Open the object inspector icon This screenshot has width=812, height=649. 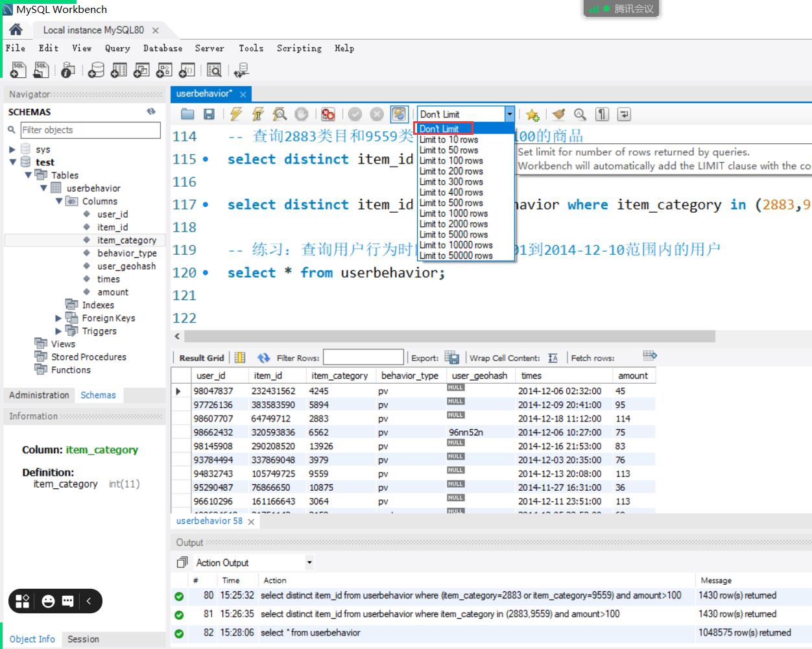pos(68,70)
